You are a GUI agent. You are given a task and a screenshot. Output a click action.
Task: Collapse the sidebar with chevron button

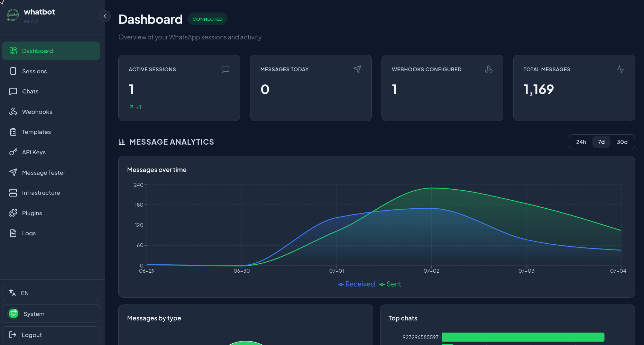(104, 16)
